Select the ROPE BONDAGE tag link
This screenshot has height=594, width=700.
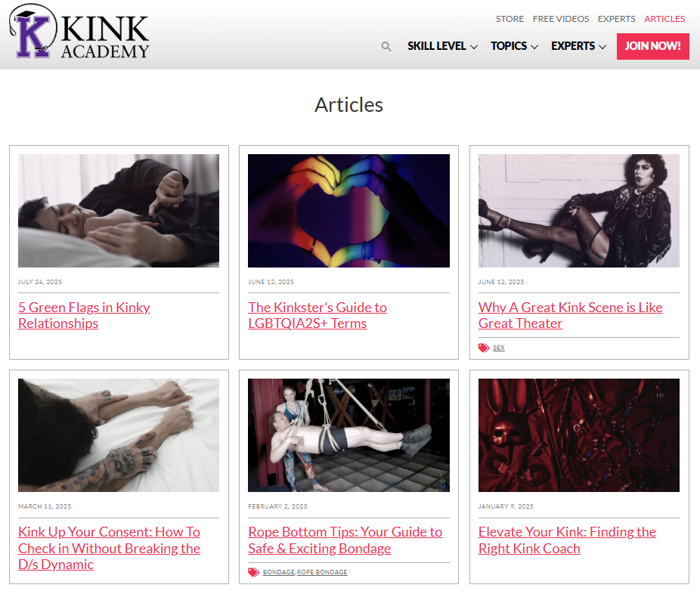pyautogui.click(x=322, y=572)
